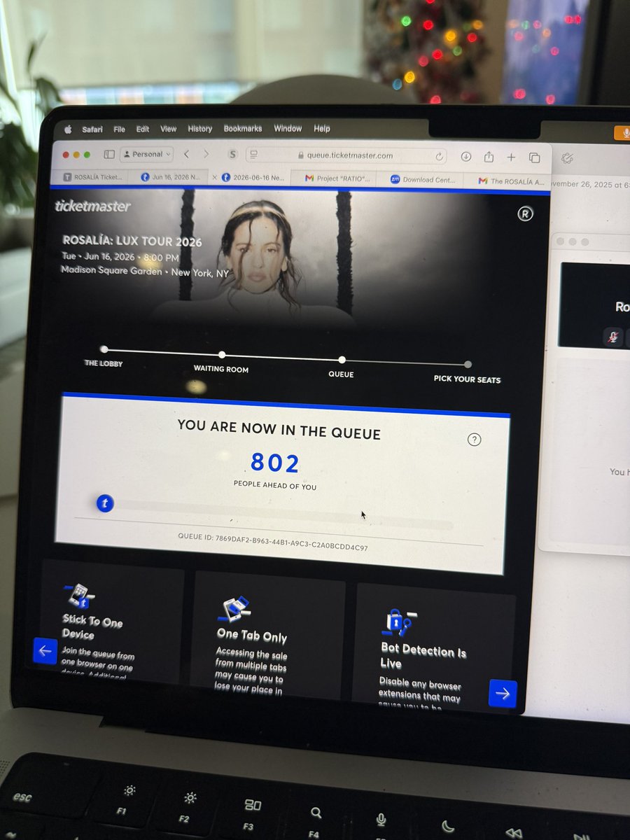Screen dimensions: 630x840
Task: Open the Apple menu
Action: pos(69,129)
